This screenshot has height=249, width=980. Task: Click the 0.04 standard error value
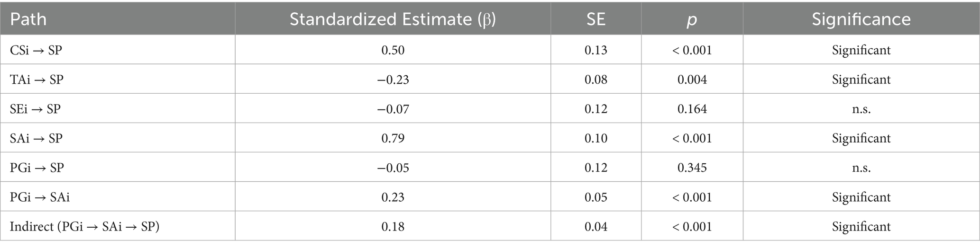[595, 226]
